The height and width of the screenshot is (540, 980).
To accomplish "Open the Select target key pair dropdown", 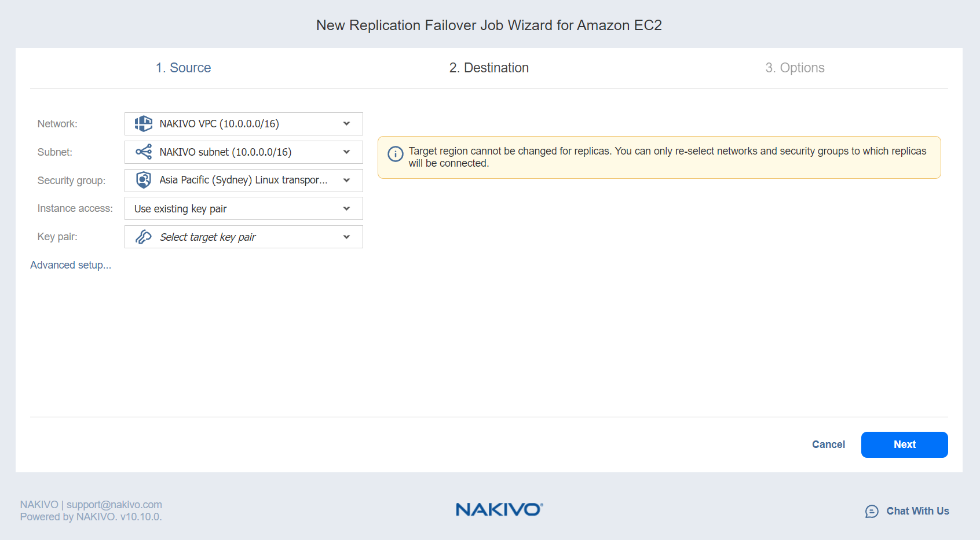I will coord(346,237).
